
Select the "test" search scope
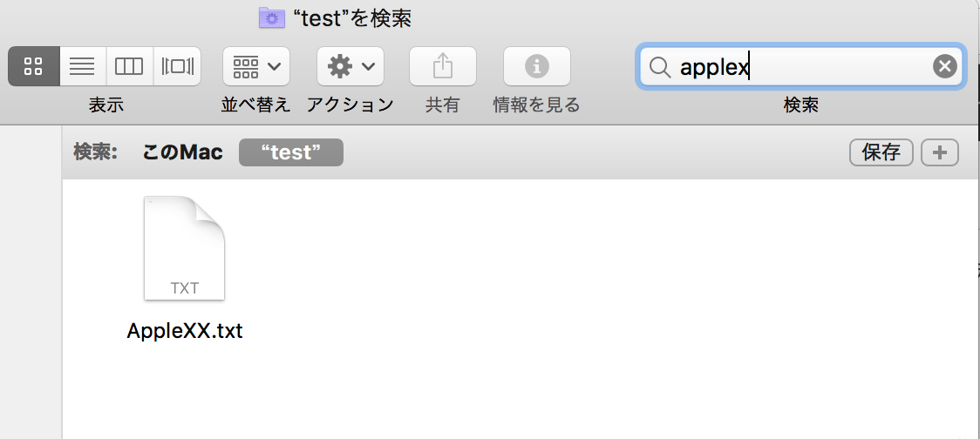pos(291,152)
